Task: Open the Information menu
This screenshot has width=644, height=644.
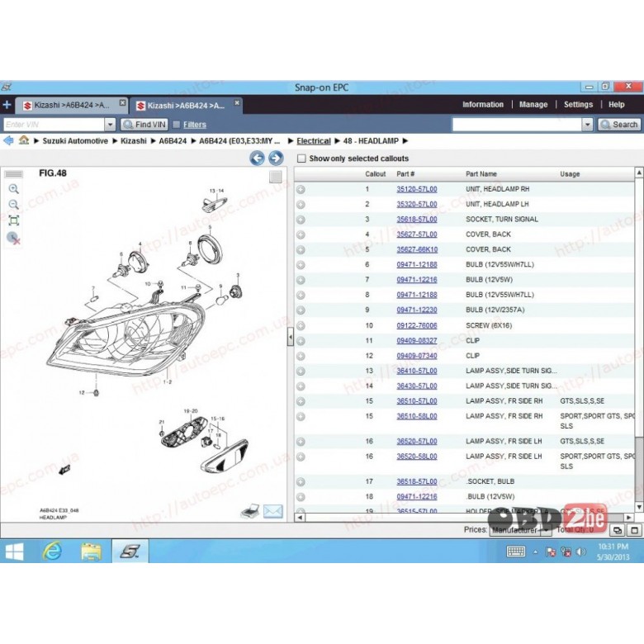Action: (483, 104)
